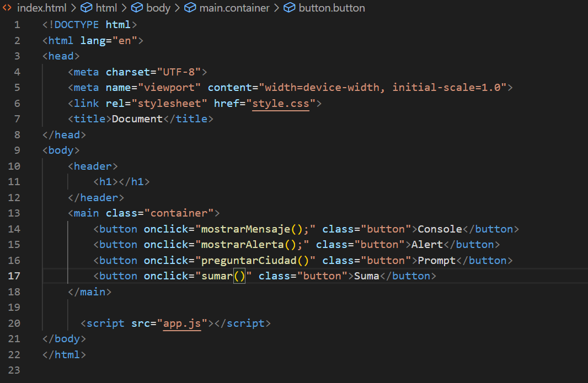This screenshot has height=383, width=588.
Task: Click the empty h1 element on line 11
Action: tap(121, 182)
